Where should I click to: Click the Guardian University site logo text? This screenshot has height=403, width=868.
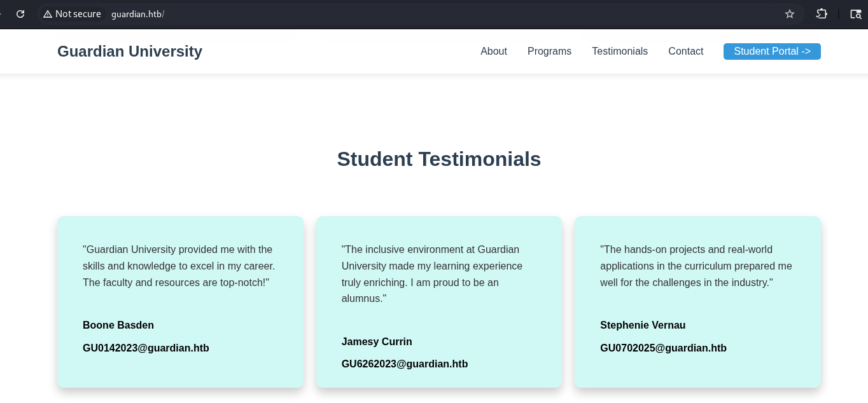130,51
